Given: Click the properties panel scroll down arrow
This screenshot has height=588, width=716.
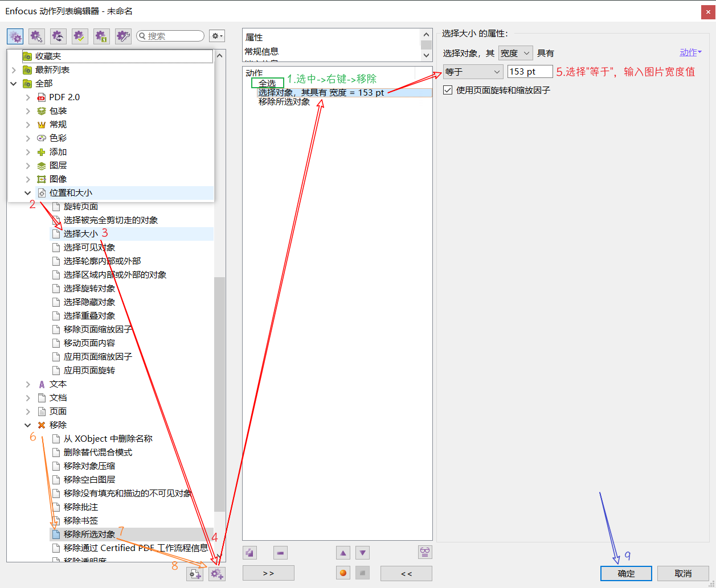Looking at the screenshot, I should click(x=426, y=56).
